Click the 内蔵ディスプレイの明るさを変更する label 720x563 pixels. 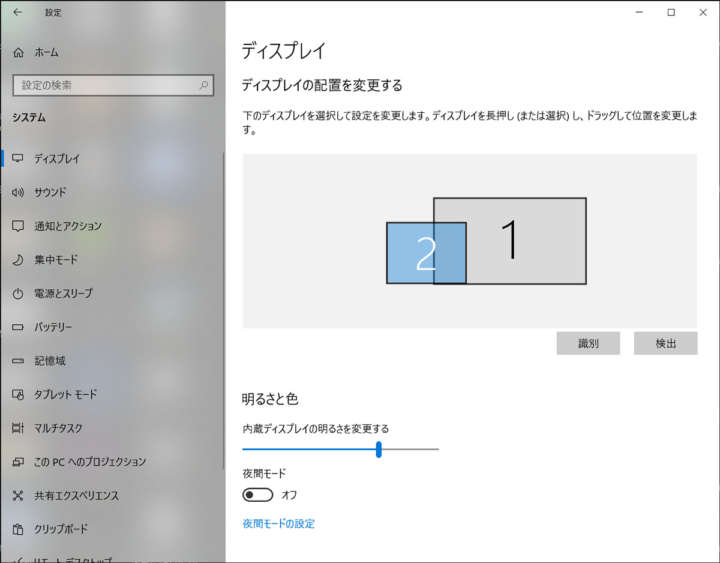[x=315, y=428]
